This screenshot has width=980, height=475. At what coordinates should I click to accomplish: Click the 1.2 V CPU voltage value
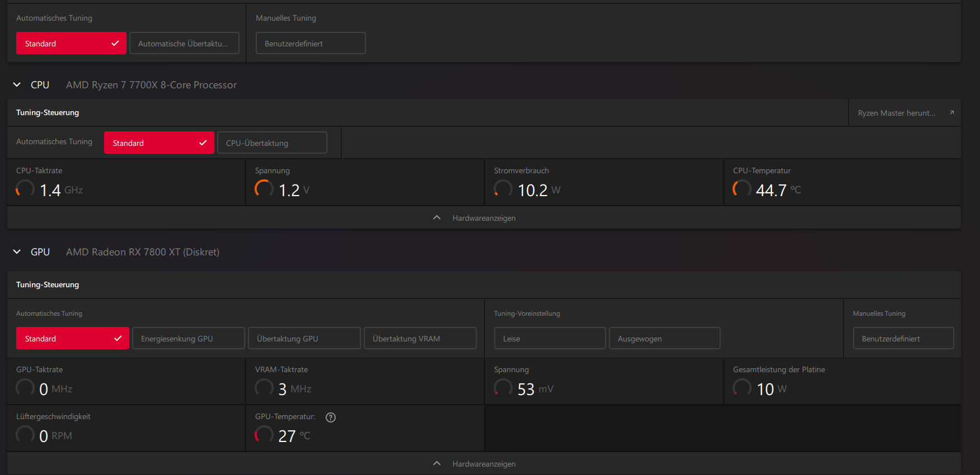coord(294,191)
